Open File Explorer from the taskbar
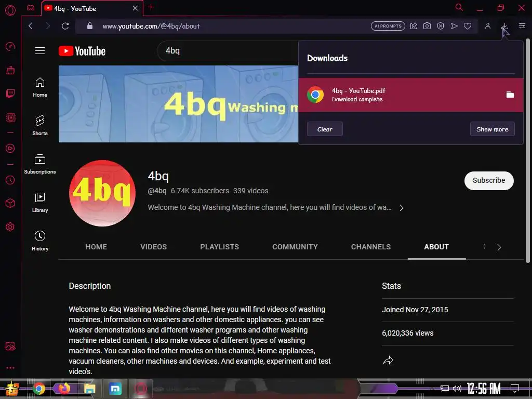This screenshot has width=532, height=399. coord(89,389)
